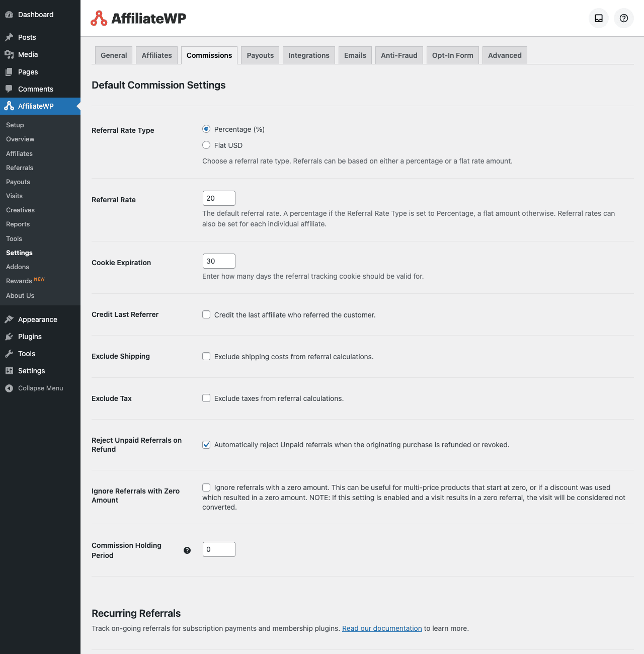This screenshot has height=654, width=644.
Task: Click the Media icon in sidebar
Action: point(9,54)
